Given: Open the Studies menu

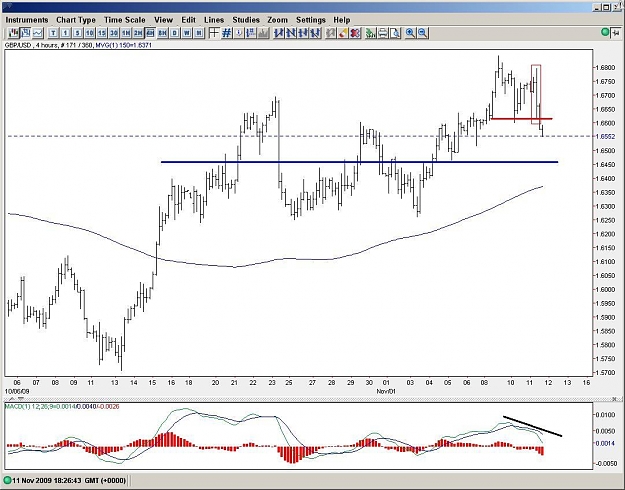Looking at the screenshot, I should (246, 20).
